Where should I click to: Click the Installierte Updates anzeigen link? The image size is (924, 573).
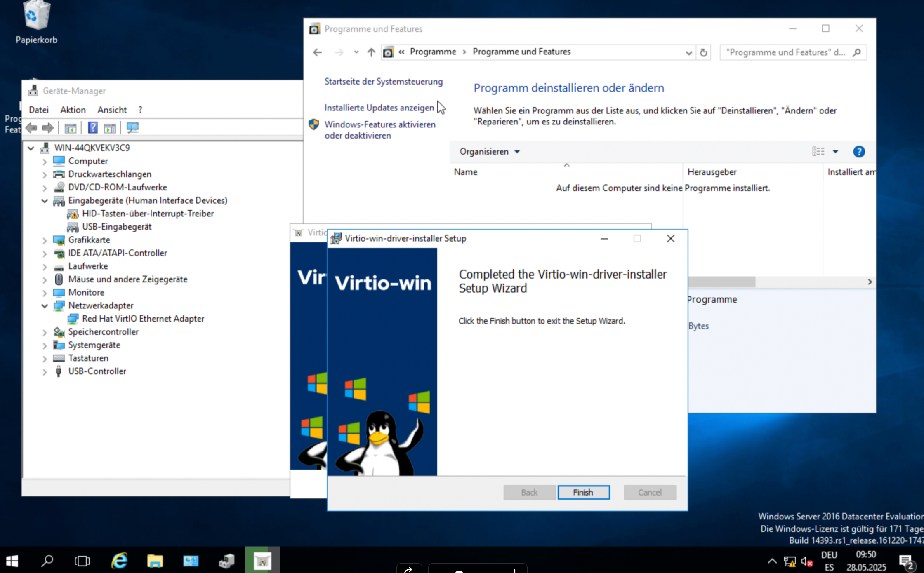tap(379, 108)
